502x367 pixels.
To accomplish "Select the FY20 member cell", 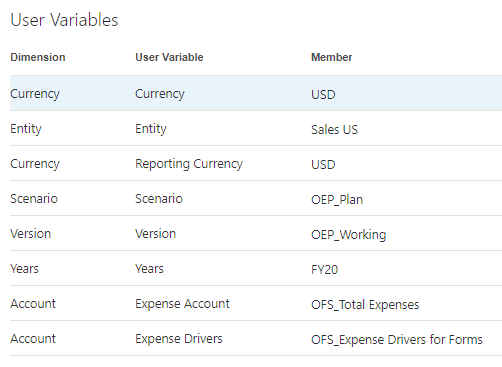I will [x=324, y=269].
